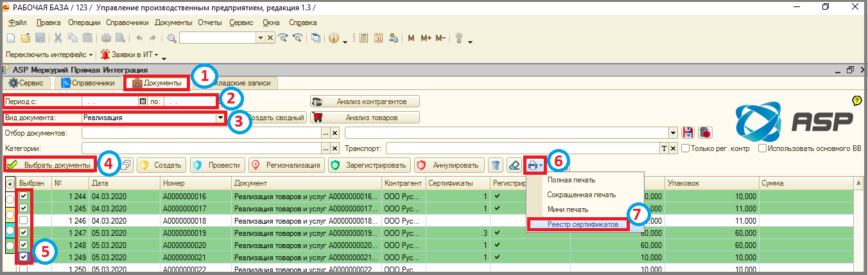Open the calculator icon
Viewport: 868px width, 275px height.
pyautogui.click(x=363, y=38)
